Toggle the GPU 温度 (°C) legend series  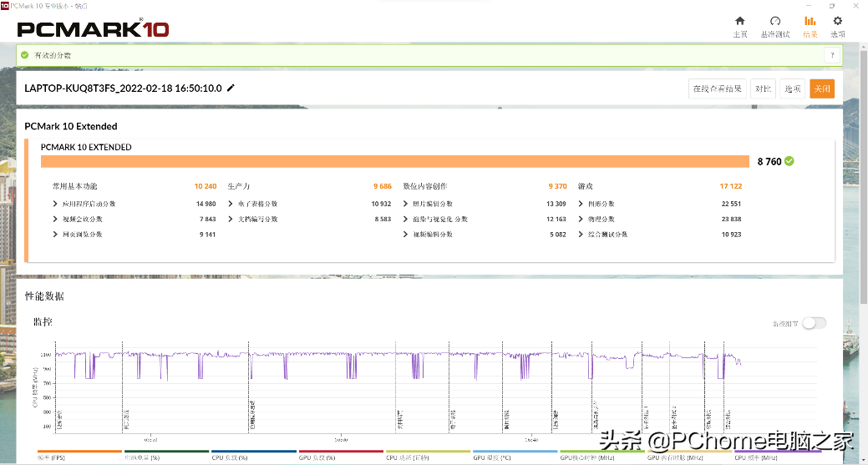(x=501, y=457)
